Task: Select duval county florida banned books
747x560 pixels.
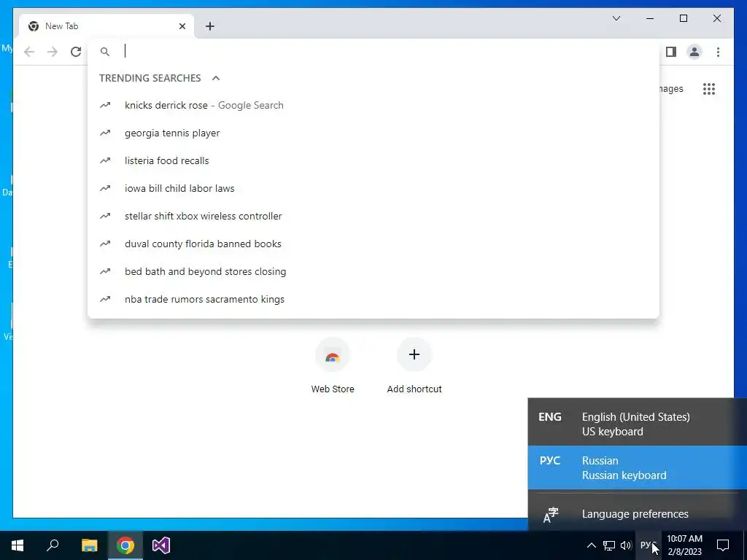Action: tap(373, 244)
